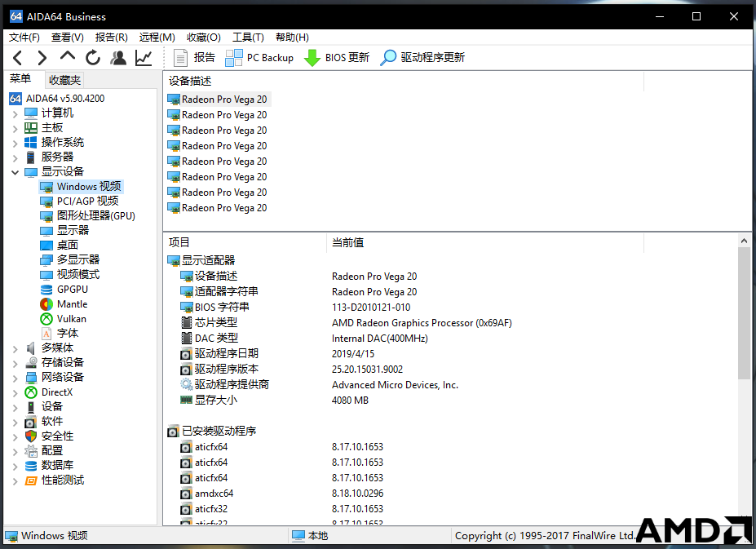Open the 查看(V) menu
The image size is (756, 549).
click(68, 38)
